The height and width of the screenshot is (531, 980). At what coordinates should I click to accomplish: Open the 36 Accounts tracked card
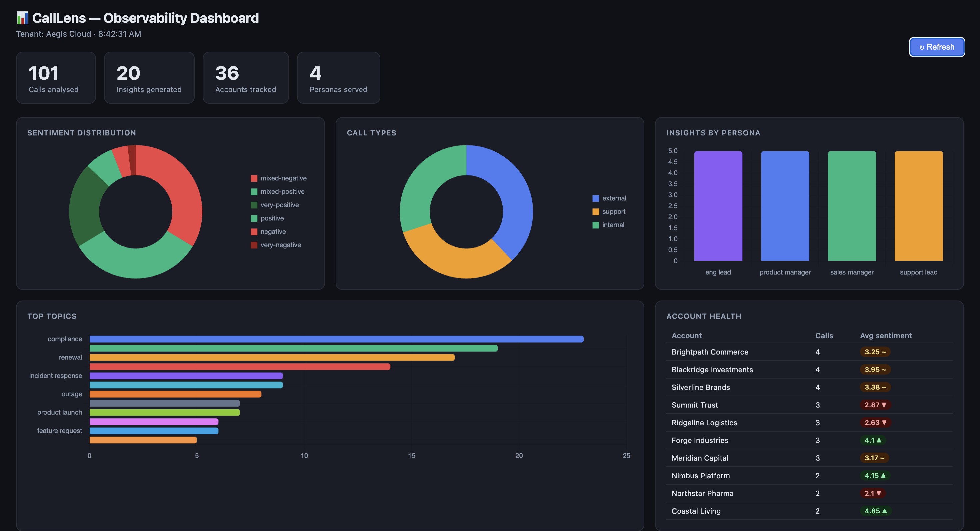pos(246,78)
